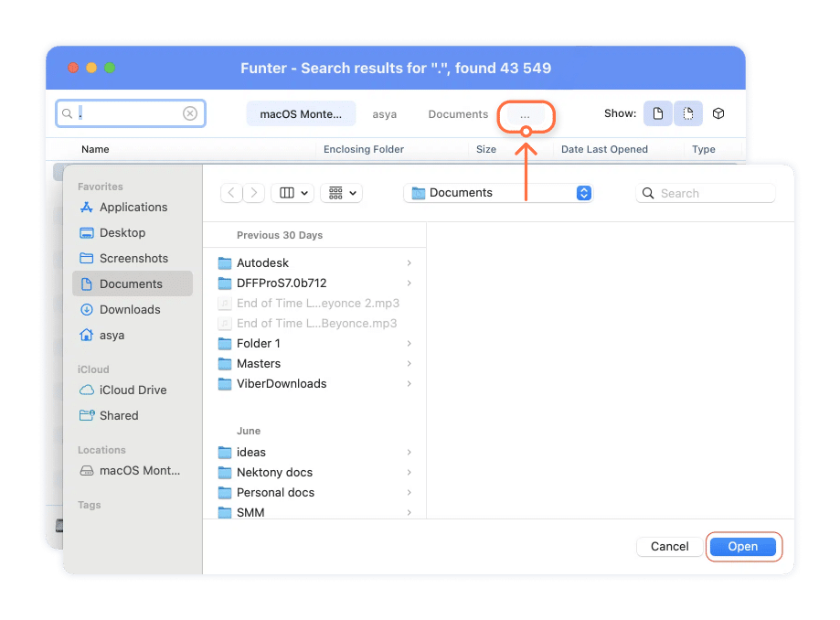Select the macOS Monte... location tab
The height and width of the screenshot is (620, 840).
[x=301, y=114]
